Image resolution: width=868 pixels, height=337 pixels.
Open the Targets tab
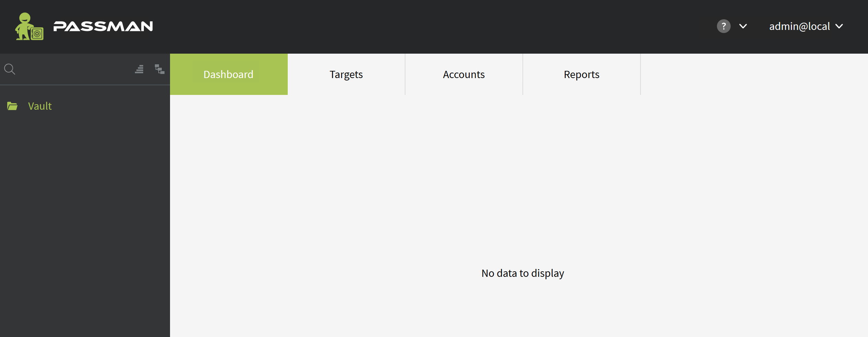pos(346,74)
